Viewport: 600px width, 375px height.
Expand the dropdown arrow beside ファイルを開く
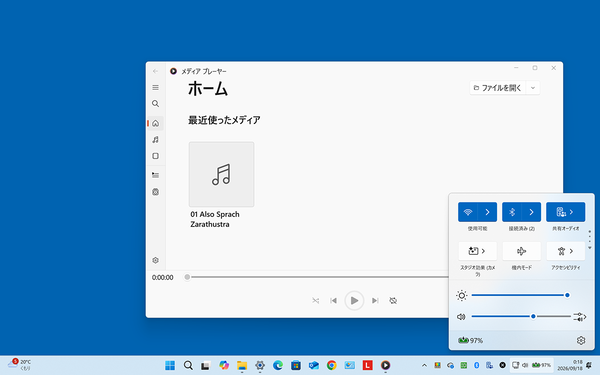[533, 88]
